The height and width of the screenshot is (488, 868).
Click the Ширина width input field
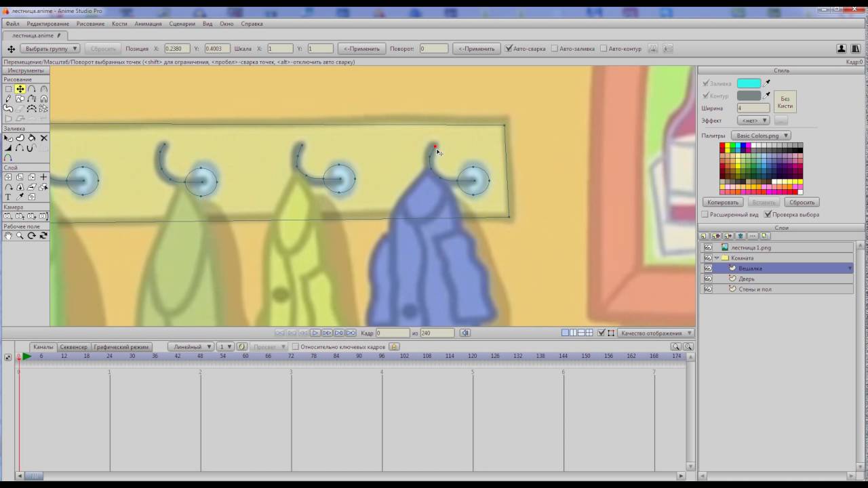[753, 108]
